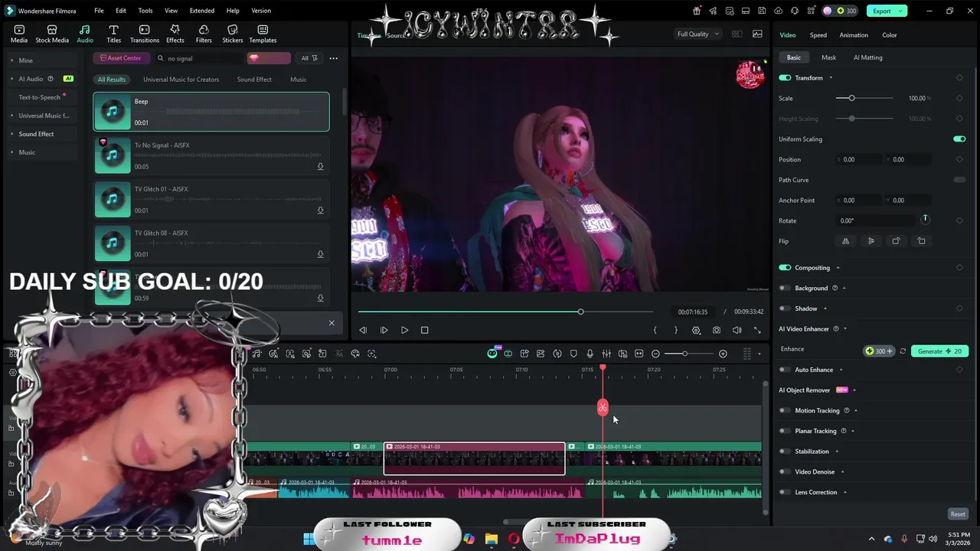Set the mark-out point with right brace
The image size is (980, 551).
[x=675, y=330]
